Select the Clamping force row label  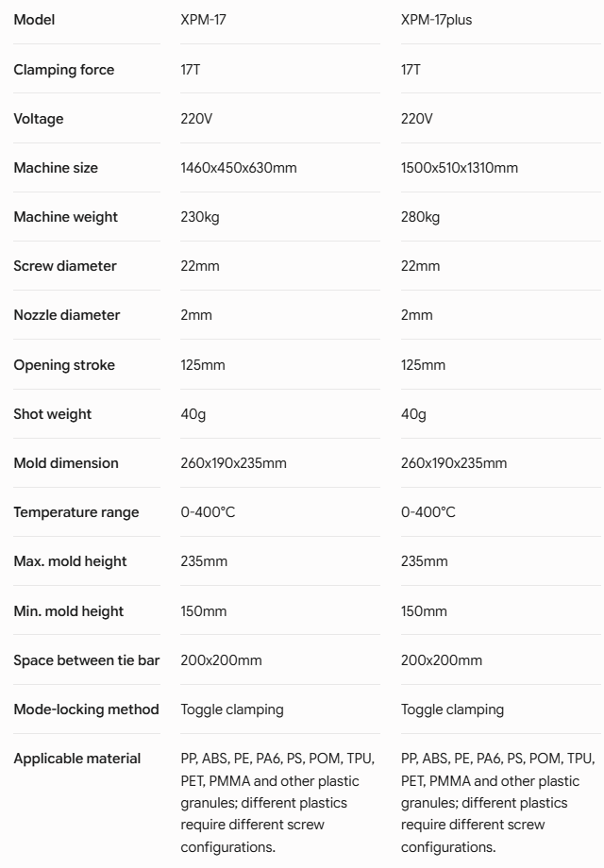[x=63, y=70]
